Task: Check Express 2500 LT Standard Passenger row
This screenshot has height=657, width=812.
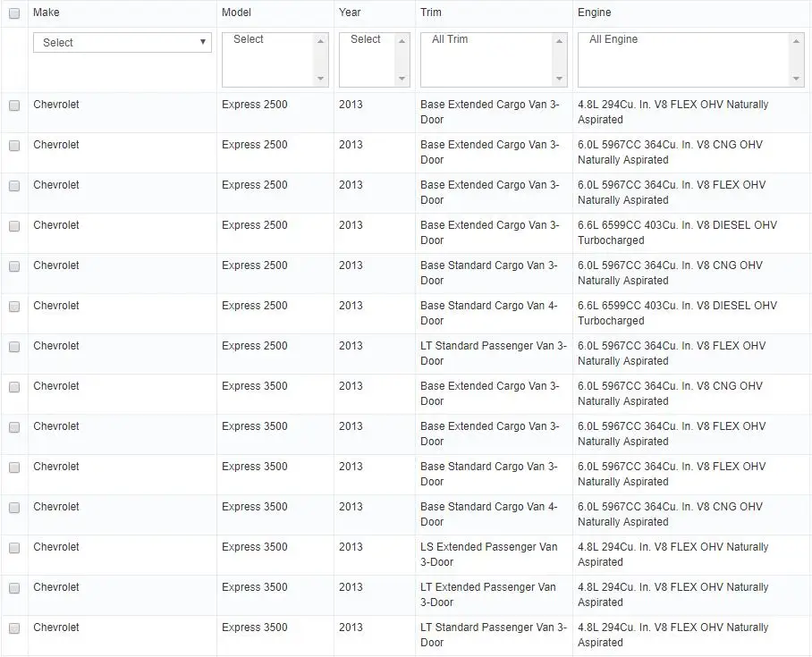Action: pyautogui.click(x=14, y=347)
